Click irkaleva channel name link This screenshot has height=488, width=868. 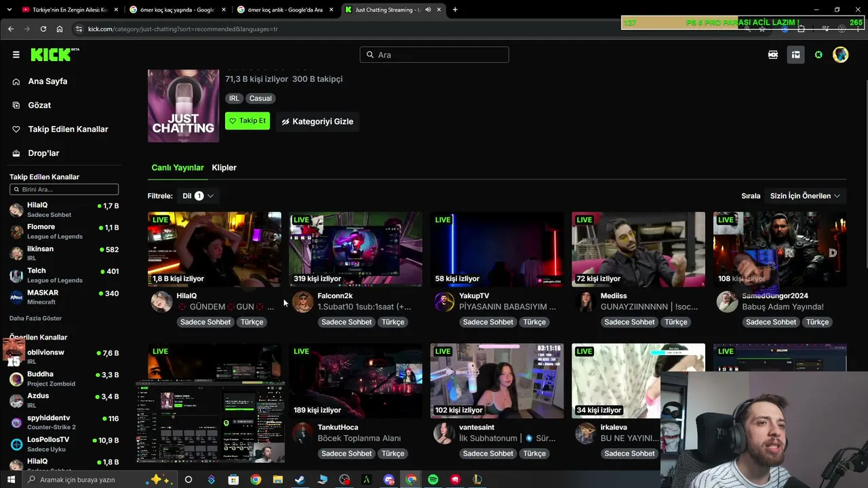tap(614, 427)
